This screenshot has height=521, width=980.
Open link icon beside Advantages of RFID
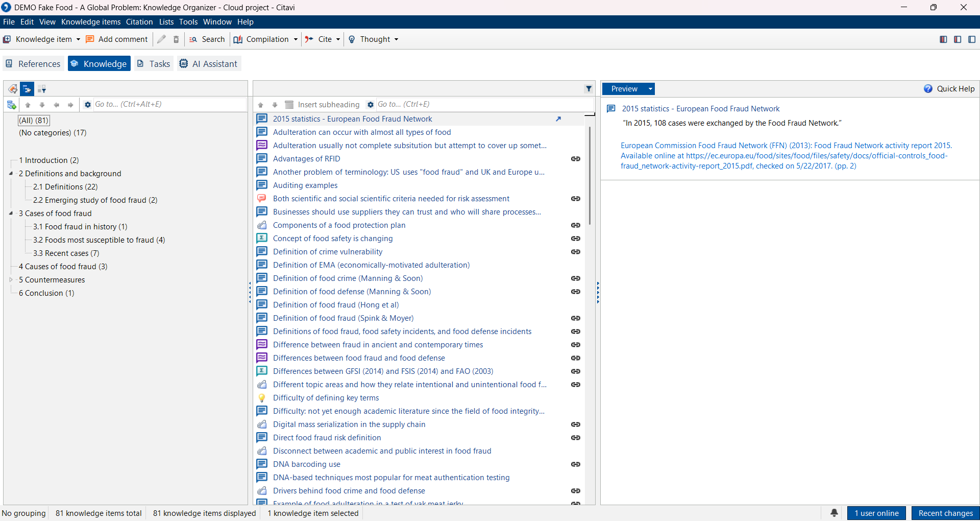(x=575, y=159)
